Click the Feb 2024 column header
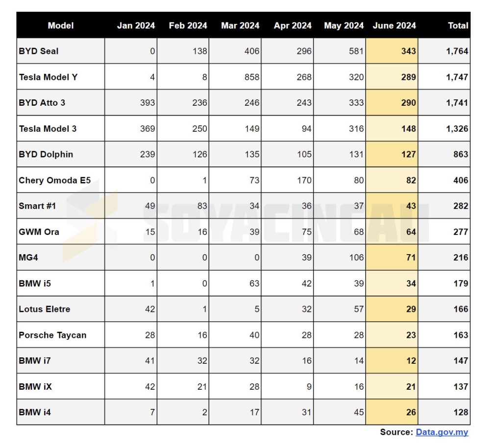The image size is (490, 448). [x=188, y=26]
